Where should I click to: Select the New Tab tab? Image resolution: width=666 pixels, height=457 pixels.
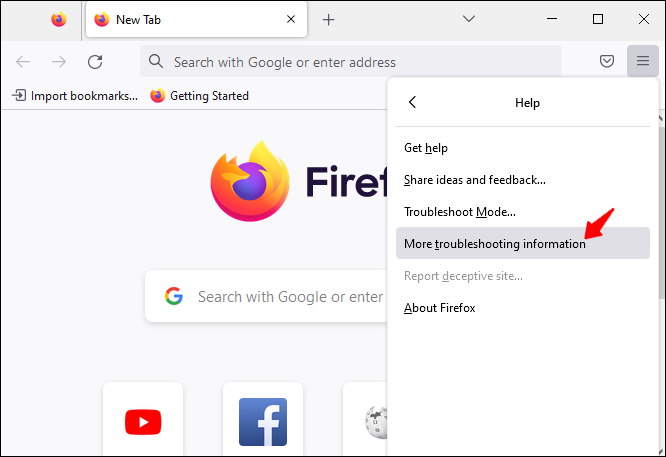click(x=196, y=20)
